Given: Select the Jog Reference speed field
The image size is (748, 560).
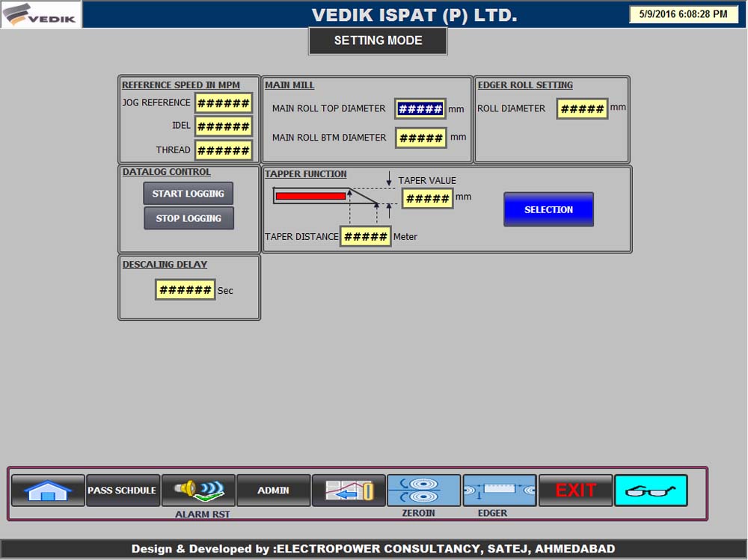Looking at the screenshot, I should (x=223, y=103).
